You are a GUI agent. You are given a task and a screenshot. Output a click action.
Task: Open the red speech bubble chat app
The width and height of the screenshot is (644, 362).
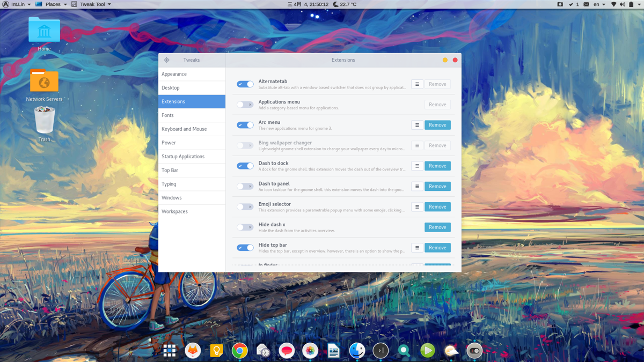coord(287,351)
